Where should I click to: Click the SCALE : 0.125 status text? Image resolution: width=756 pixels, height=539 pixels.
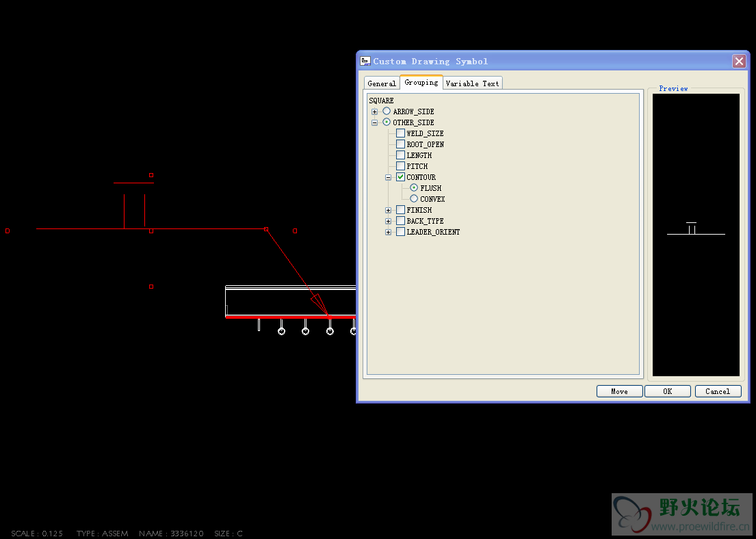(37, 534)
